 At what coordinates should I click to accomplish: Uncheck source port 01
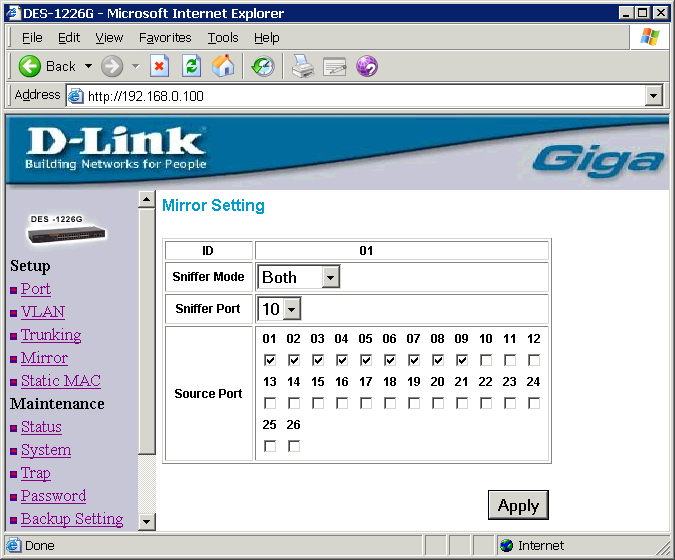coord(270,360)
